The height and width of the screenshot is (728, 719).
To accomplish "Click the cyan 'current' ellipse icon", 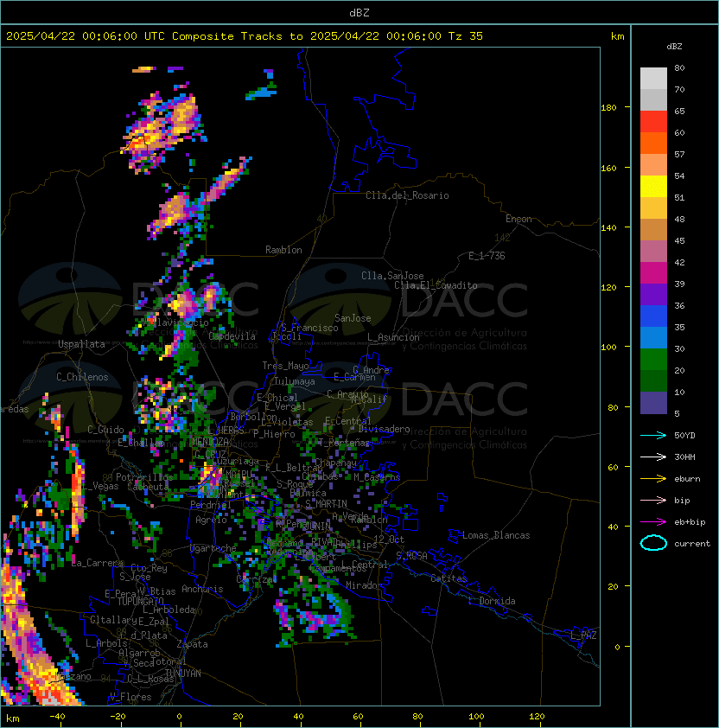I will (x=653, y=543).
